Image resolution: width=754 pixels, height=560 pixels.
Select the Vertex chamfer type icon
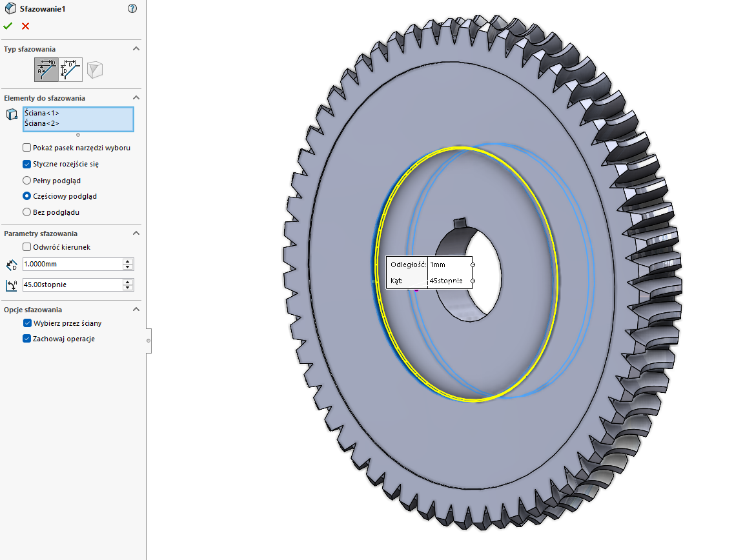point(95,70)
